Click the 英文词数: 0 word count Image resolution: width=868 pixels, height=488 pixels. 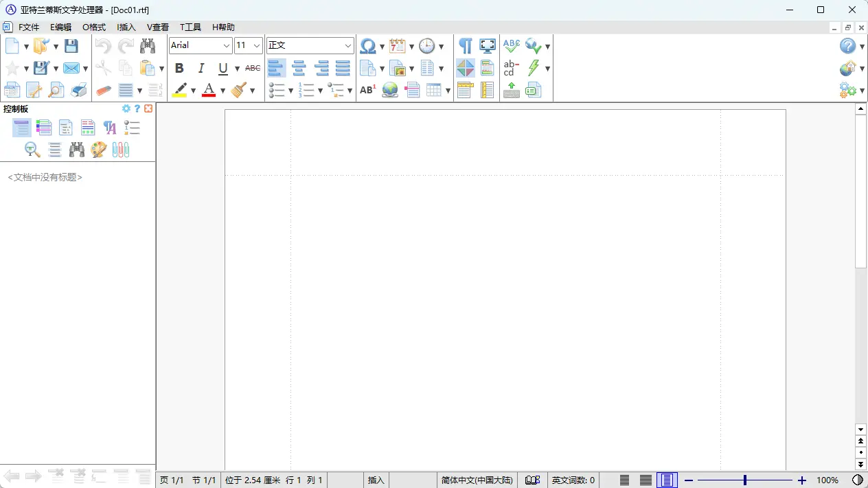click(573, 480)
